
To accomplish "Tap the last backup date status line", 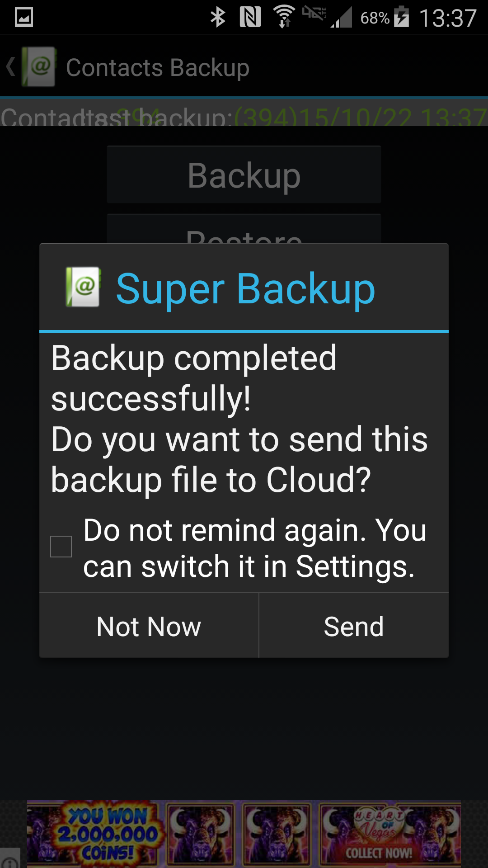I will (244, 116).
